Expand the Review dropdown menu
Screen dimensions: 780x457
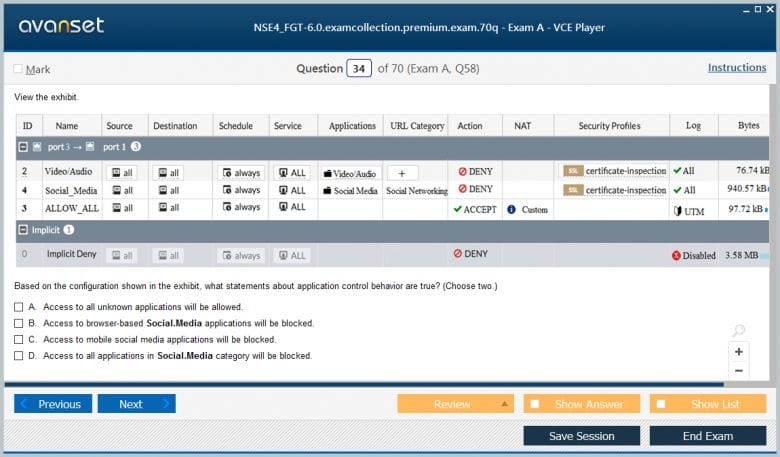point(506,404)
